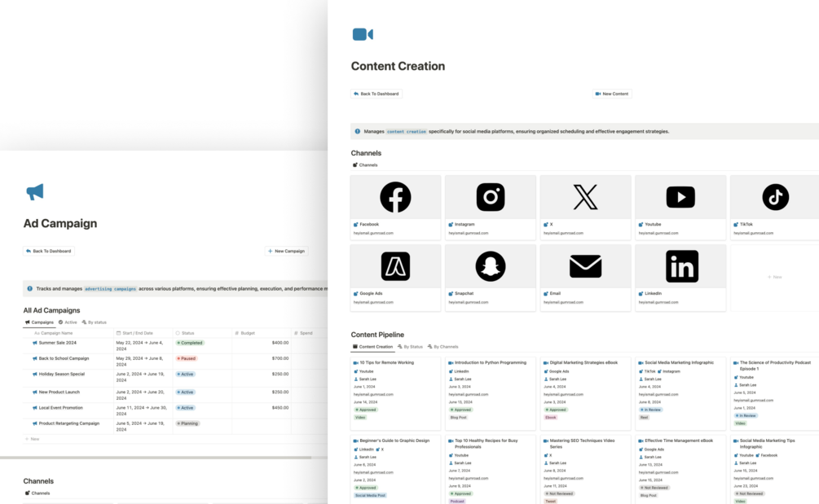Click camera icon beside Beginner's Guide to Graphic Design
Screen dimensions: 819x504
(355, 440)
